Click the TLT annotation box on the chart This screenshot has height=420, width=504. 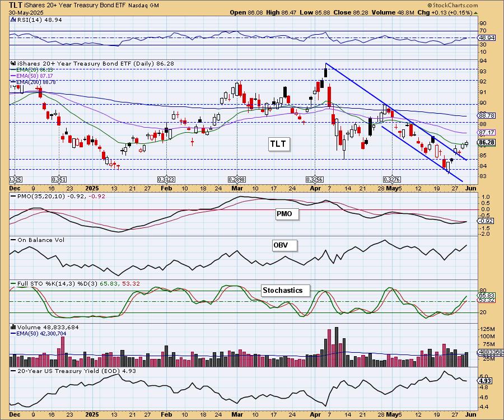click(x=278, y=144)
